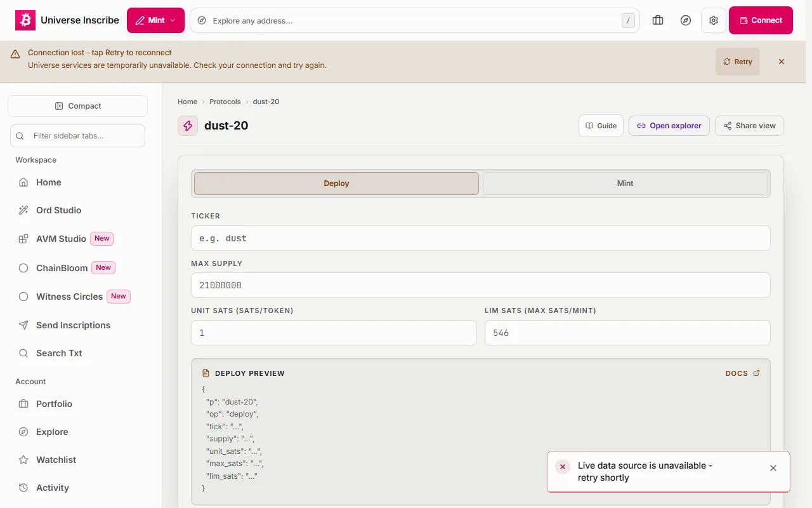
Task: Toggle the Compact sidebar mode
Action: tap(77, 106)
